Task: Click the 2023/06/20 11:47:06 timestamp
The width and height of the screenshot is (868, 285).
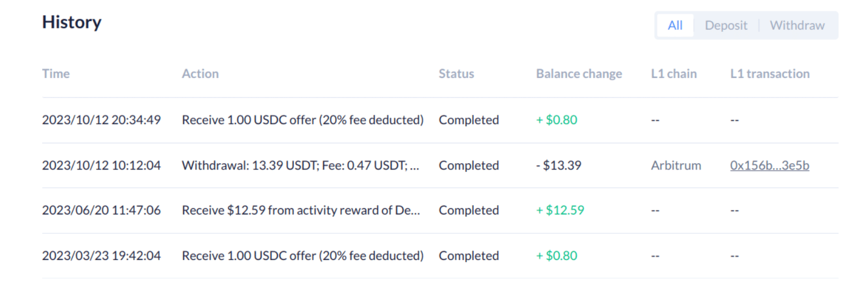Action: click(101, 210)
